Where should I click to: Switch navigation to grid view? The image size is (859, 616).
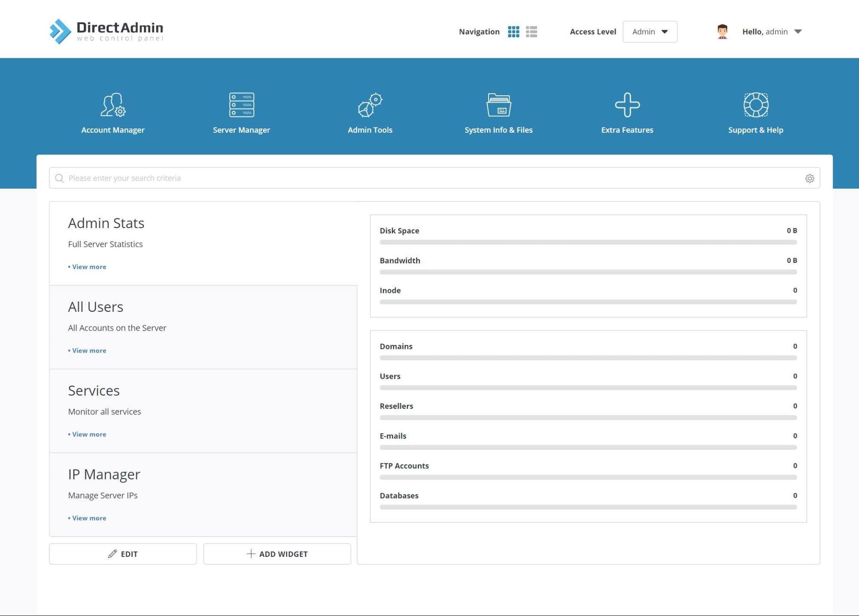point(514,31)
